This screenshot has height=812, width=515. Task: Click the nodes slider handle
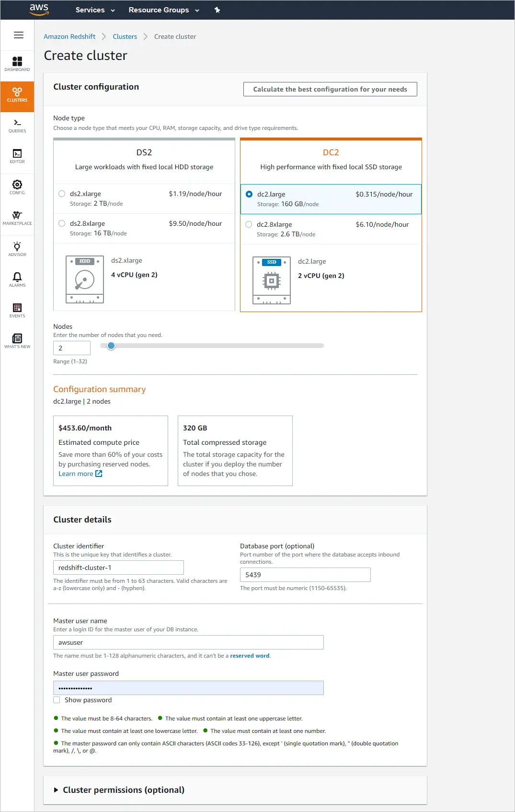(x=111, y=346)
